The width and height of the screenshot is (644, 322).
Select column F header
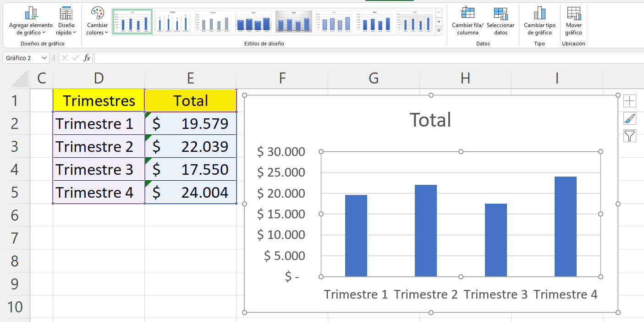pos(282,78)
